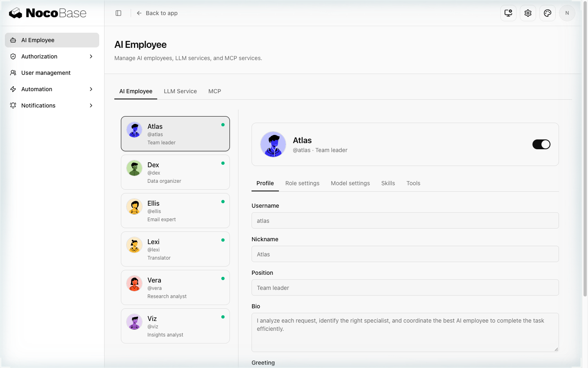Click the NocoBase logo

point(47,13)
